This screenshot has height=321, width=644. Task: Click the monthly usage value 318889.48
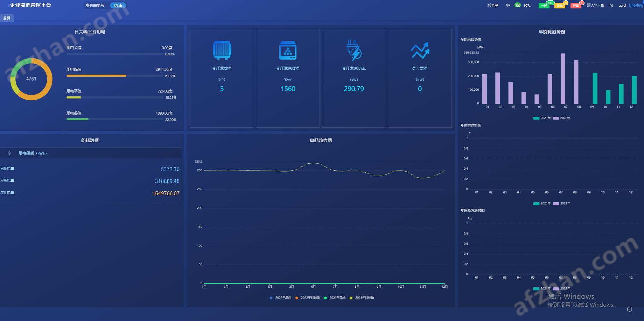click(x=167, y=181)
